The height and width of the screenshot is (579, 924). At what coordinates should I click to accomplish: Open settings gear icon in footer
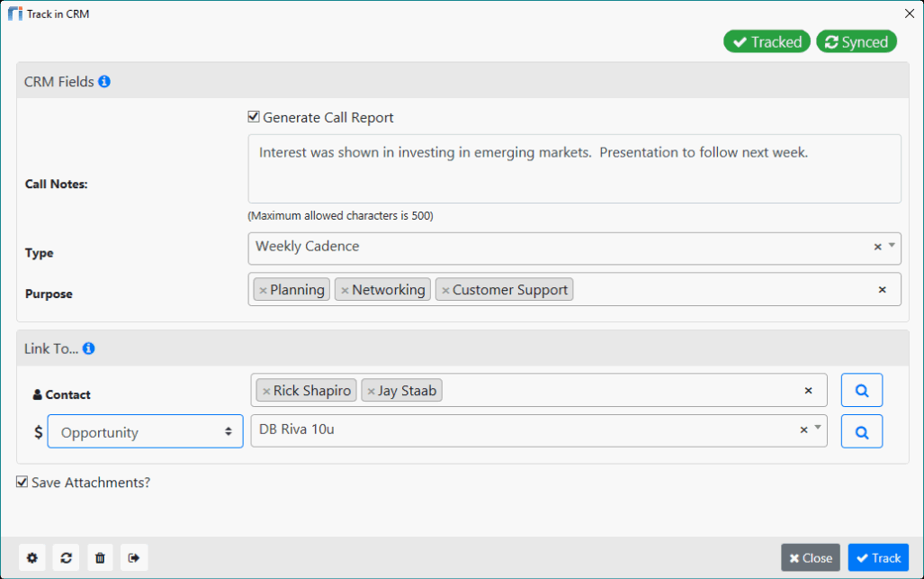pyautogui.click(x=31, y=557)
